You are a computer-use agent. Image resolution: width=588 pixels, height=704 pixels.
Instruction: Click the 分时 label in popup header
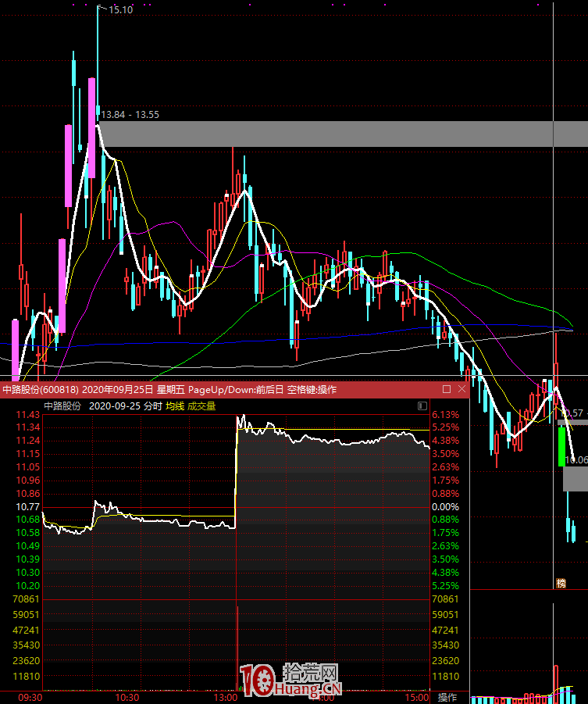click(153, 406)
